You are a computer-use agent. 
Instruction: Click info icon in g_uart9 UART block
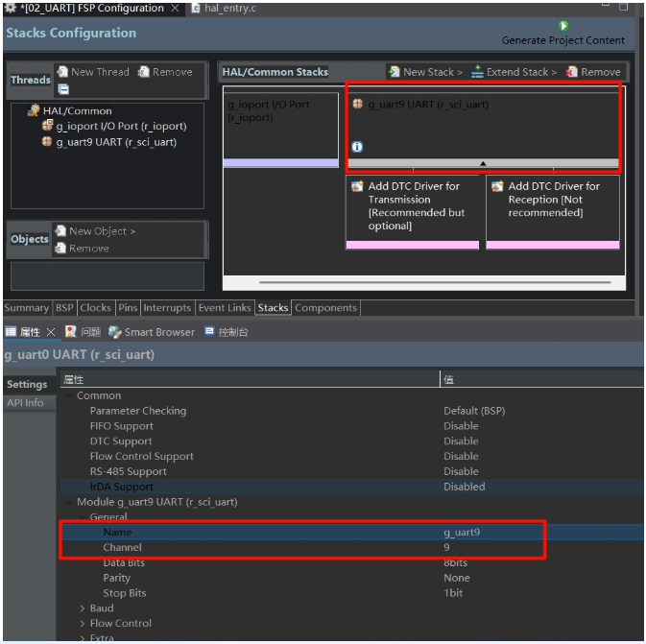pyautogui.click(x=357, y=147)
